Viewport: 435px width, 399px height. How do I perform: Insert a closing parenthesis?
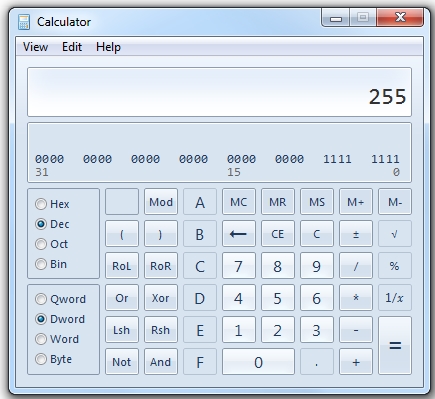coord(161,234)
